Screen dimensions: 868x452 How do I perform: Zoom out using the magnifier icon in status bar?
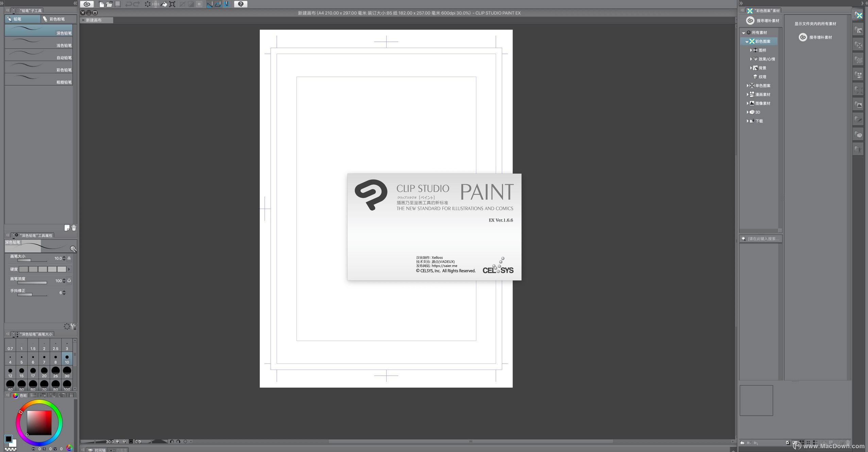tap(117, 441)
